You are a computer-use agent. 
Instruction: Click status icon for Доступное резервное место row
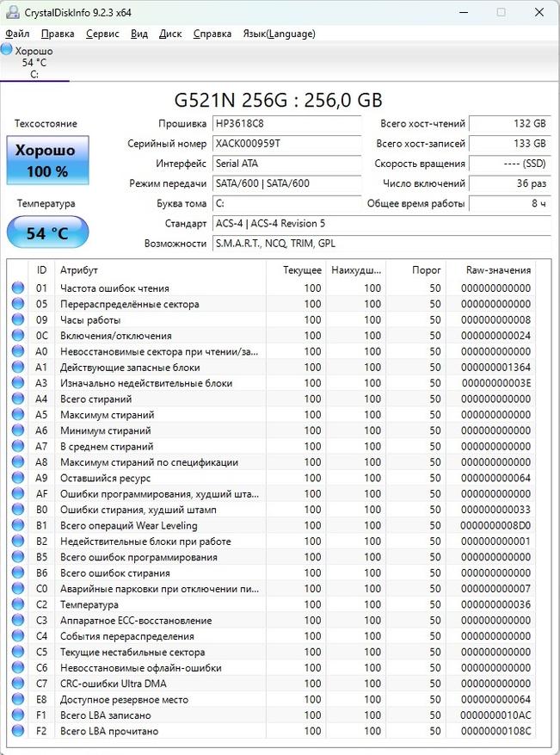pyautogui.click(x=18, y=699)
